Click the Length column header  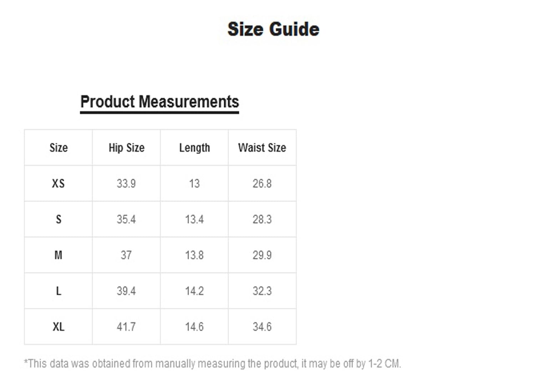[194, 148]
